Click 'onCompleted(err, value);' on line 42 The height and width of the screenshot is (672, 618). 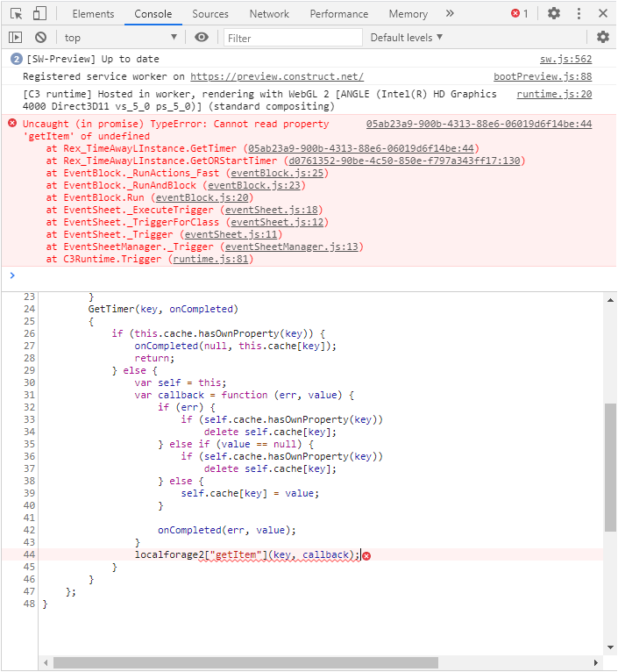(x=226, y=530)
